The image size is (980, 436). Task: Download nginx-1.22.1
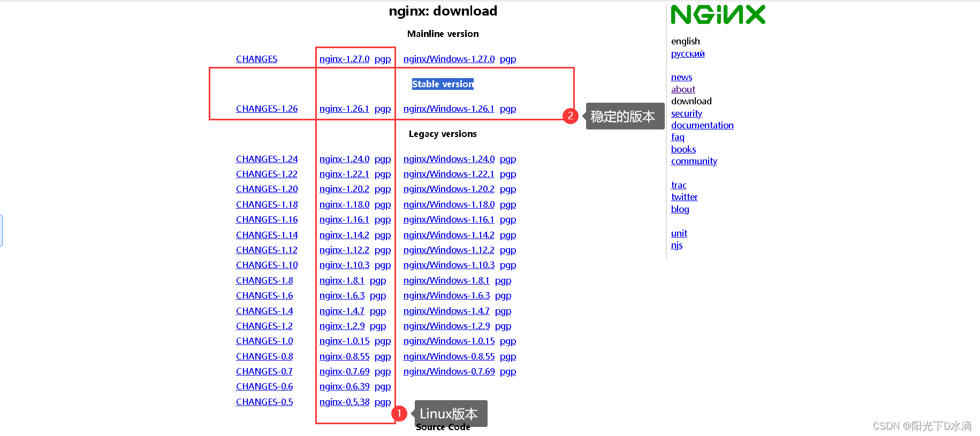coord(344,174)
